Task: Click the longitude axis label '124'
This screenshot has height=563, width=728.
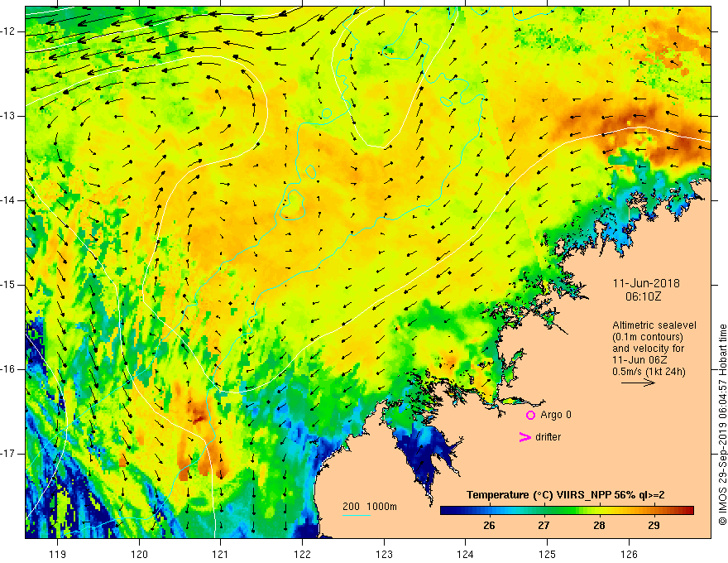Action: (x=466, y=554)
